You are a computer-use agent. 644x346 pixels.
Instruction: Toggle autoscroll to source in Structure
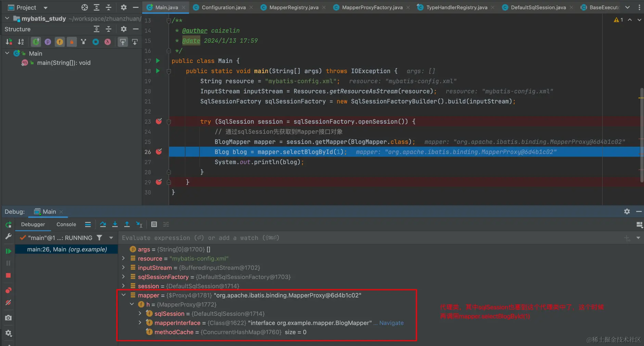click(x=123, y=42)
